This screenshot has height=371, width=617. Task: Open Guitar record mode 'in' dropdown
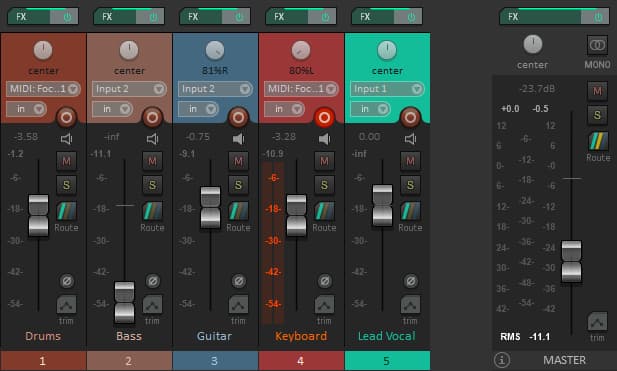(198, 109)
